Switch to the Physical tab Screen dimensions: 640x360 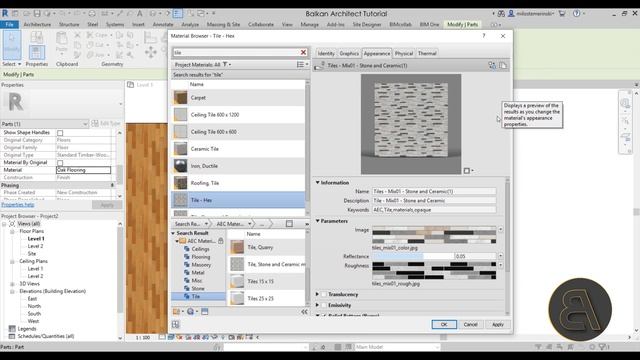coord(404,53)
